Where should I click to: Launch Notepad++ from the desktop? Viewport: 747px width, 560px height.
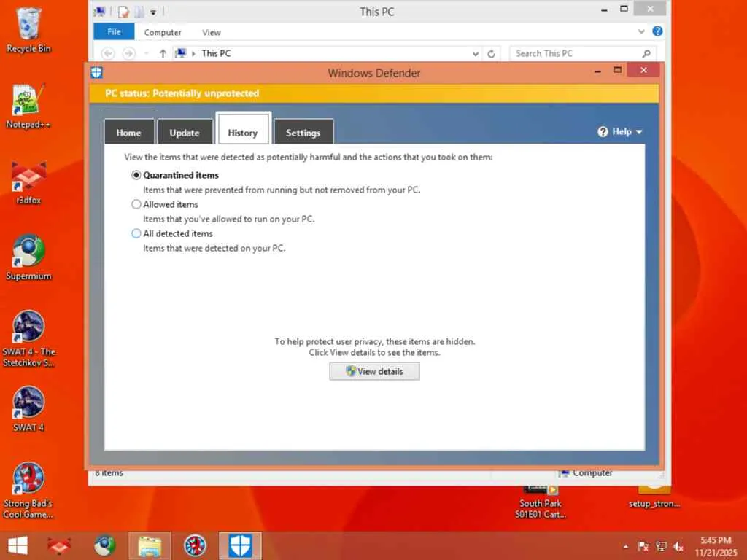click(28, 106)
